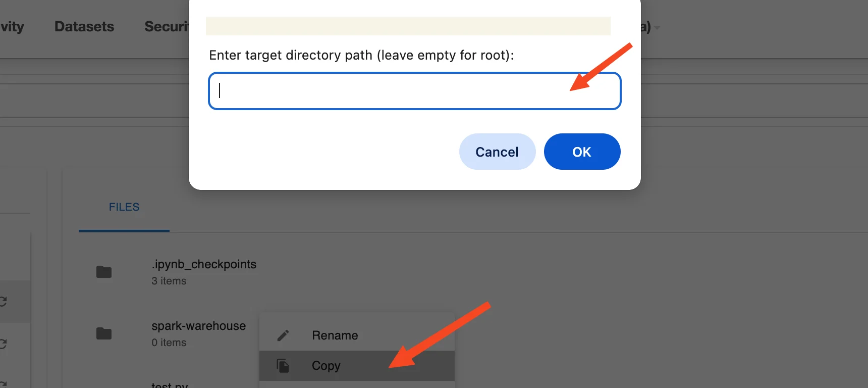Image resolution: width=868 pixels, height=388 pixels.
Task: Click refresh icon in highlighted sidebar row
Action: point(3,302)
